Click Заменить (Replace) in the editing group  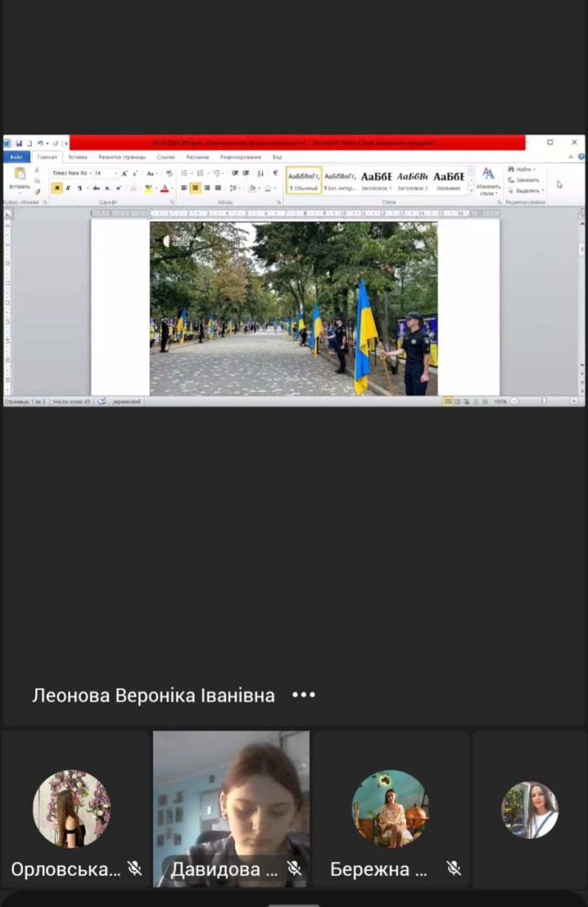point(524,180)
